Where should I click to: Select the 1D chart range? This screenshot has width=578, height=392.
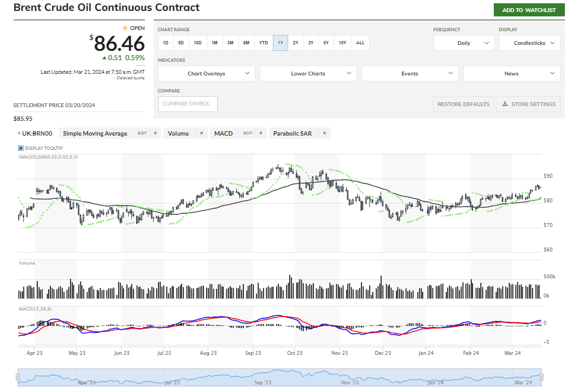[166, 43]
